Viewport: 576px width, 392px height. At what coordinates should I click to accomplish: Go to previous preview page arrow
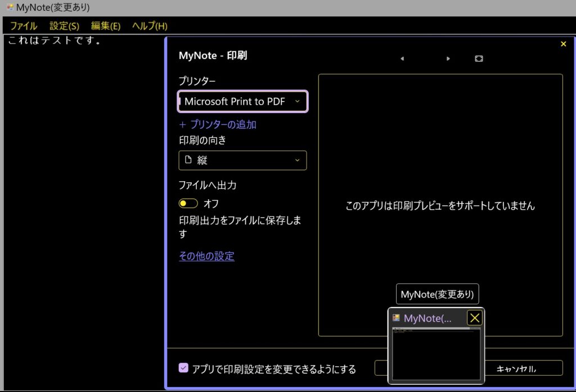click(x=402, y=58)
